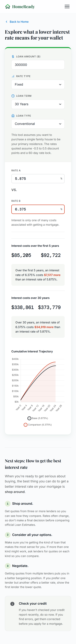Image resolution: width=76 pixels, height=644 pixels.
Task: Open the Rate Type dropdown showing Fixed
Action: (38, 84)
